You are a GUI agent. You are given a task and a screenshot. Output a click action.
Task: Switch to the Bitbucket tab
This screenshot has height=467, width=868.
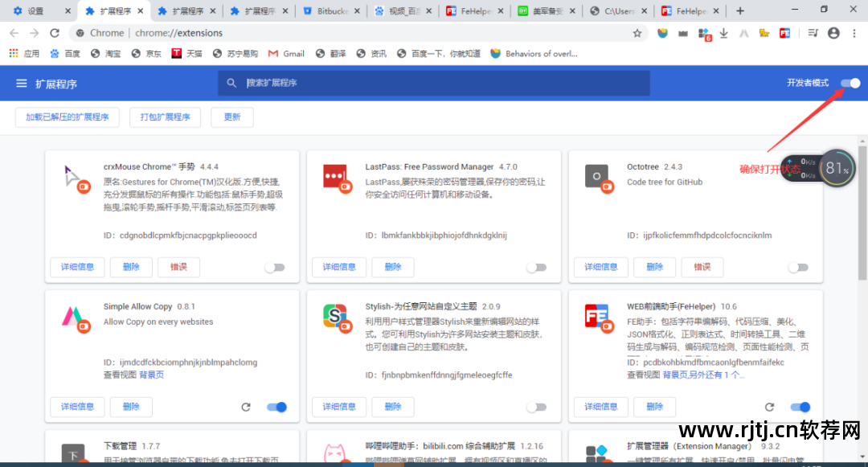pyautogui.click(x=332, y=10)
